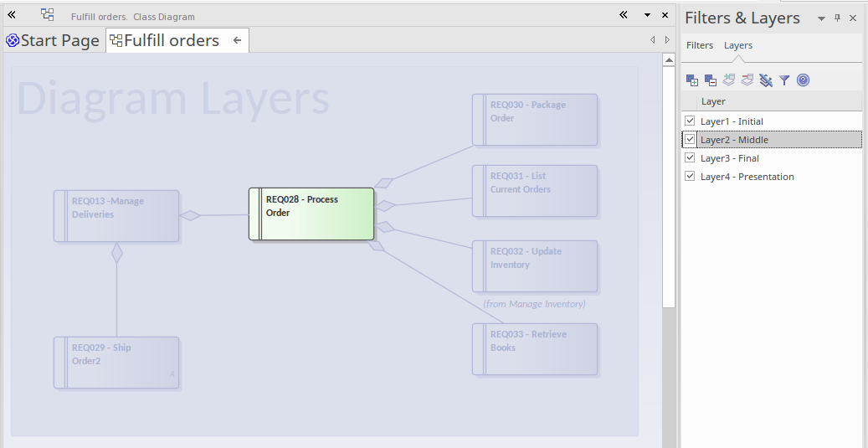Viewport: 868px width, 448px height.
Task: Click the double chevron at top left
Action: [x=11, y=15]
